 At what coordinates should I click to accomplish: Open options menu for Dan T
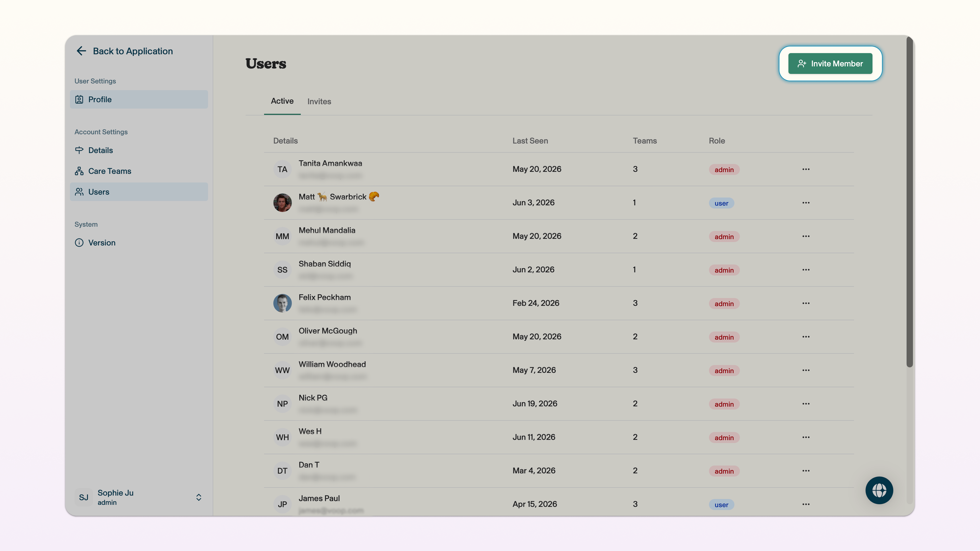(x=806, y=470)
